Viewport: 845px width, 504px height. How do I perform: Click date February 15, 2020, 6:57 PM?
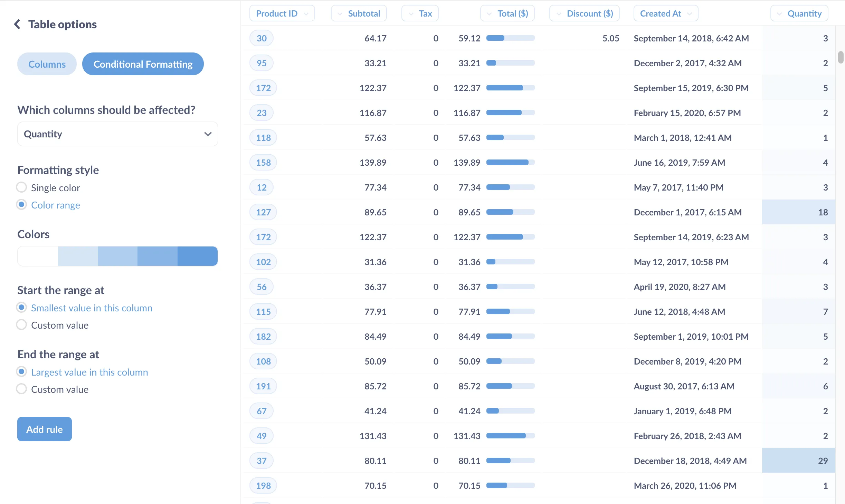pyautogui.click(x=687, y=113)
